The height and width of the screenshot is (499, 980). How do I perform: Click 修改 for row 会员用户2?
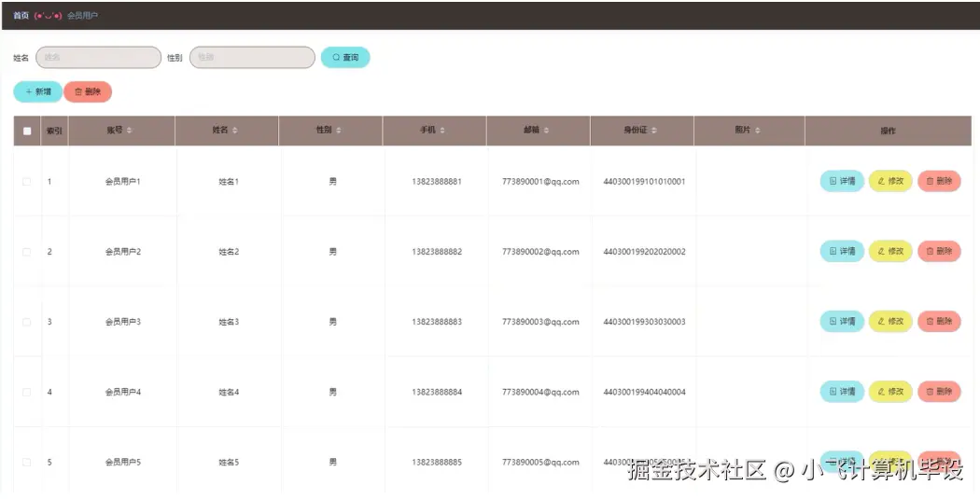coord(890,251)
